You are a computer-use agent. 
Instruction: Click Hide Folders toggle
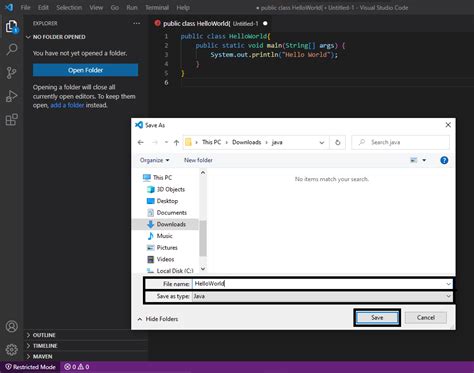click(x=158, y=319)
